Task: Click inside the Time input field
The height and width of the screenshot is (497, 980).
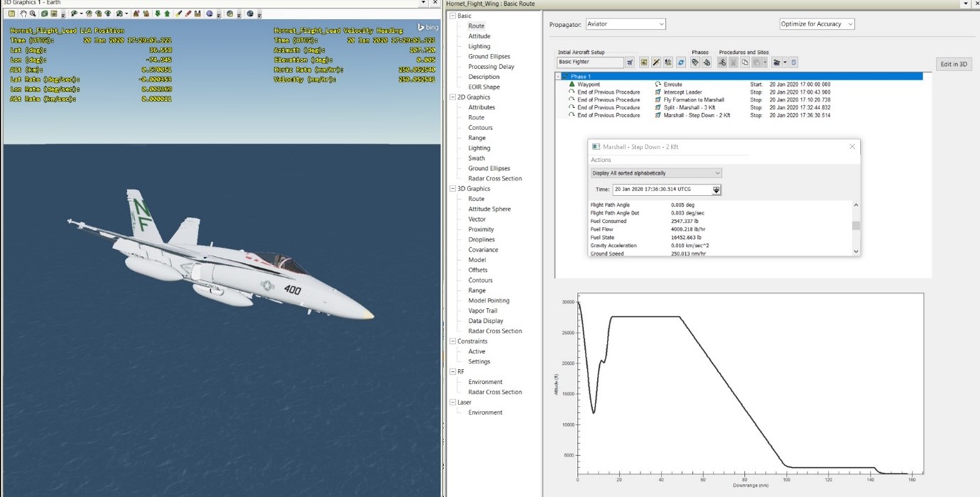Action: click(661, 189)
